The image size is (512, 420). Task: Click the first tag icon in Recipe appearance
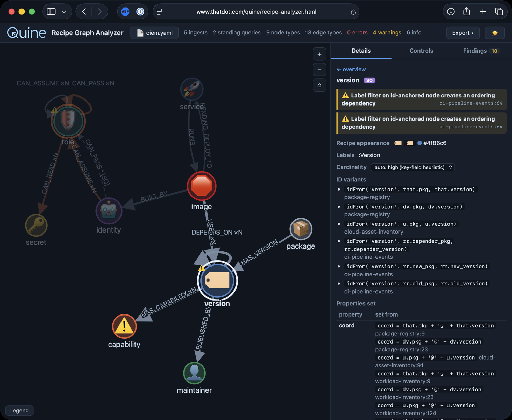tap(398, 143)
